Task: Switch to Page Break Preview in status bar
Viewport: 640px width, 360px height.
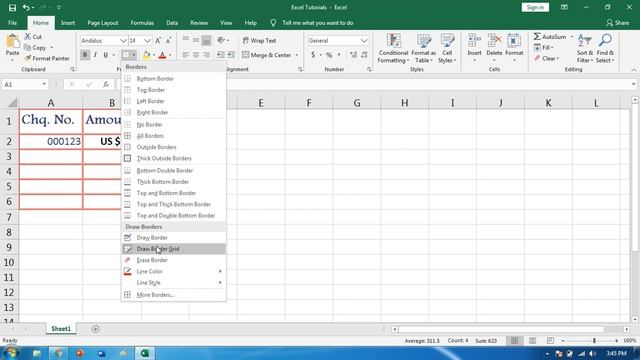Action: [x=550, y=340]
